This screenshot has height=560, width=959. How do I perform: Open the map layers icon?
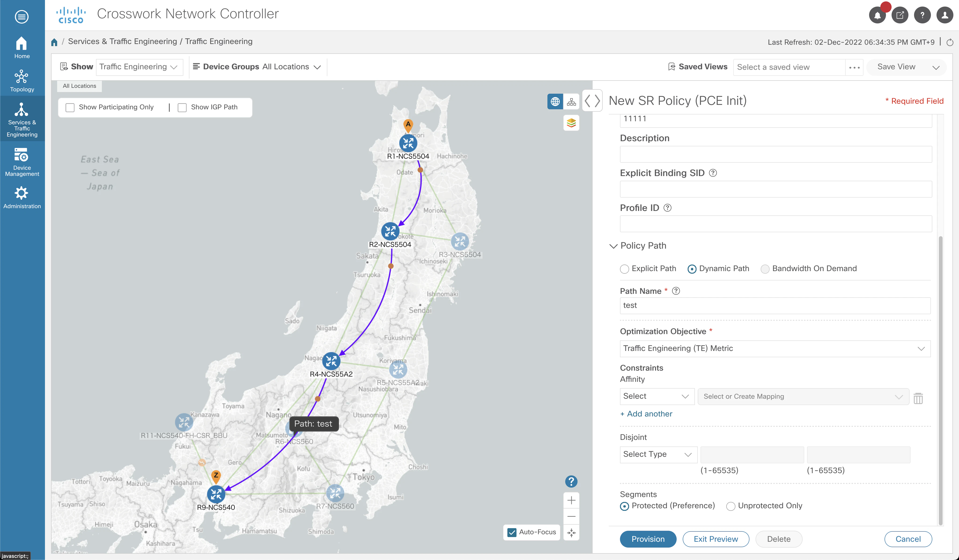point(571,123)
